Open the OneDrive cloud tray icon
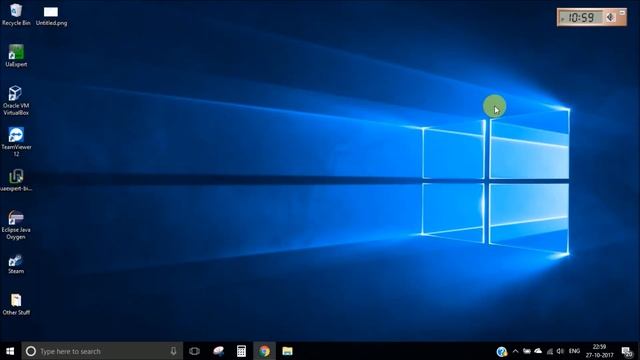Viewport: 640px width, 360px height. [x=538, y=351]
